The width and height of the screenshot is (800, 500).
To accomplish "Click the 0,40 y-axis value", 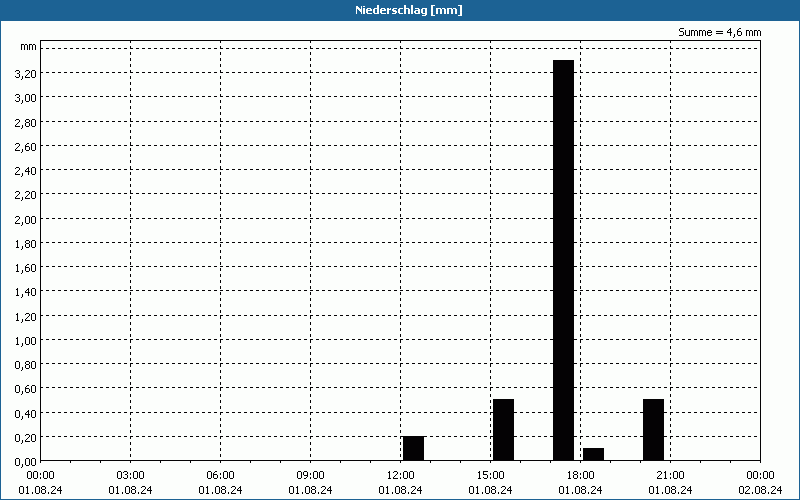I will pos(26,414).
